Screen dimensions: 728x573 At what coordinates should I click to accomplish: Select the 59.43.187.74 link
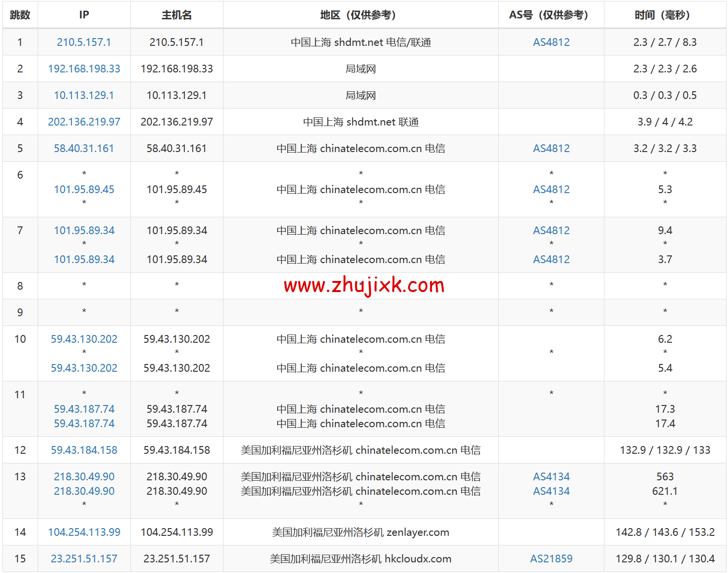(x=84, y=409)
